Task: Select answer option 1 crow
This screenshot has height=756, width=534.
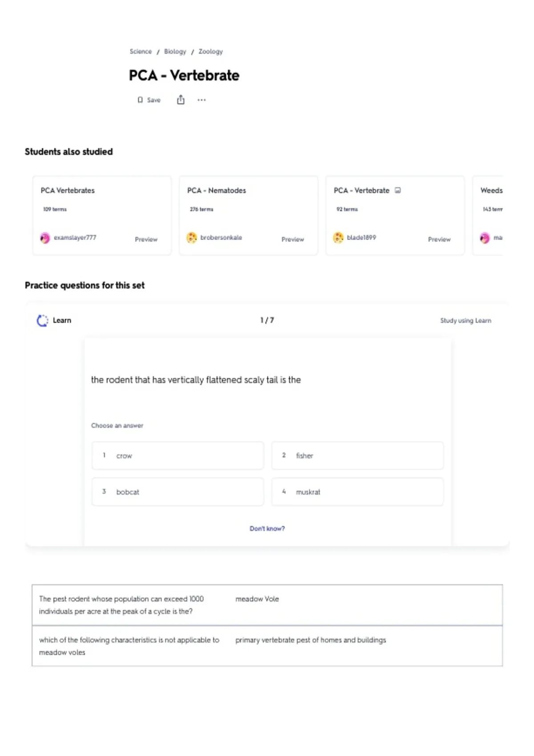Action: tap(178, 455)
